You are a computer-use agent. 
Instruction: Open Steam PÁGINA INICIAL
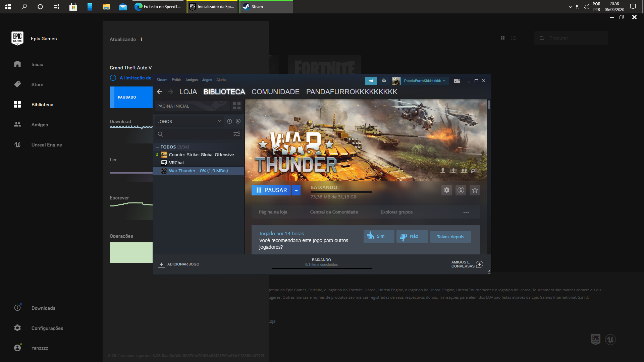(x=193, y=106)
